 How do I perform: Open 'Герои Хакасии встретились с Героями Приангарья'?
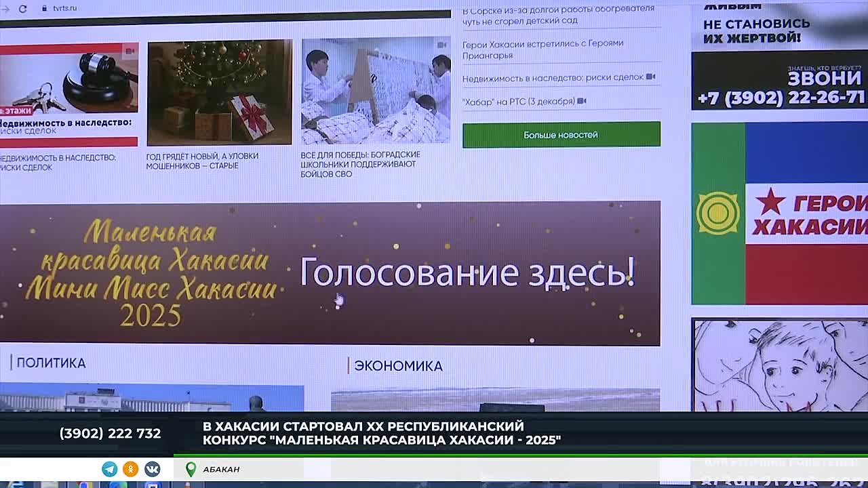[x=542, y=49]
